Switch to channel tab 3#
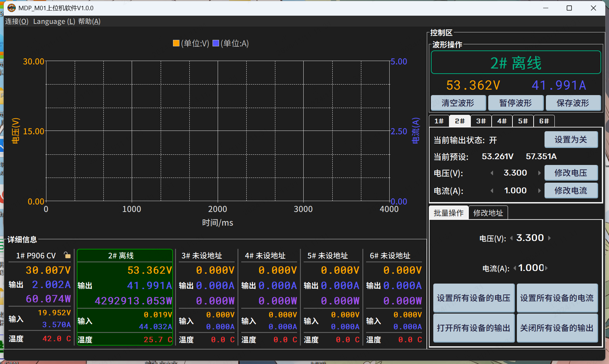 (481, 121)
